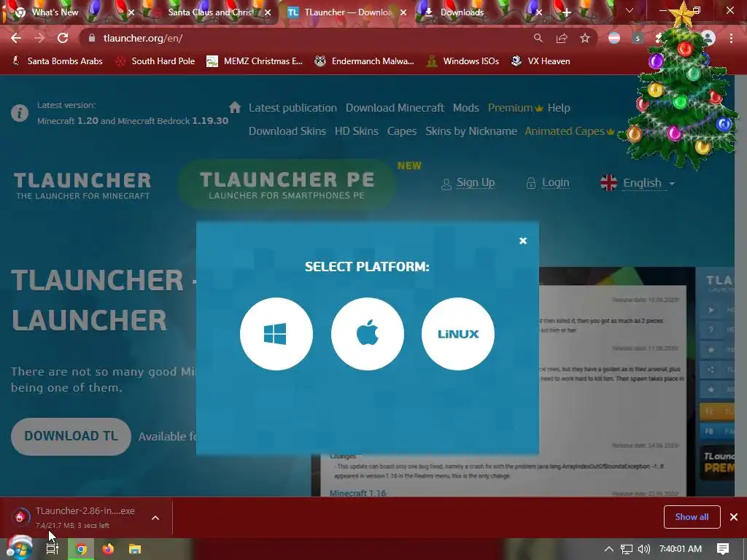Open Santa Bombs Arabs bookmark
Screen dimensions: 747x560
(x=57, y=61)
